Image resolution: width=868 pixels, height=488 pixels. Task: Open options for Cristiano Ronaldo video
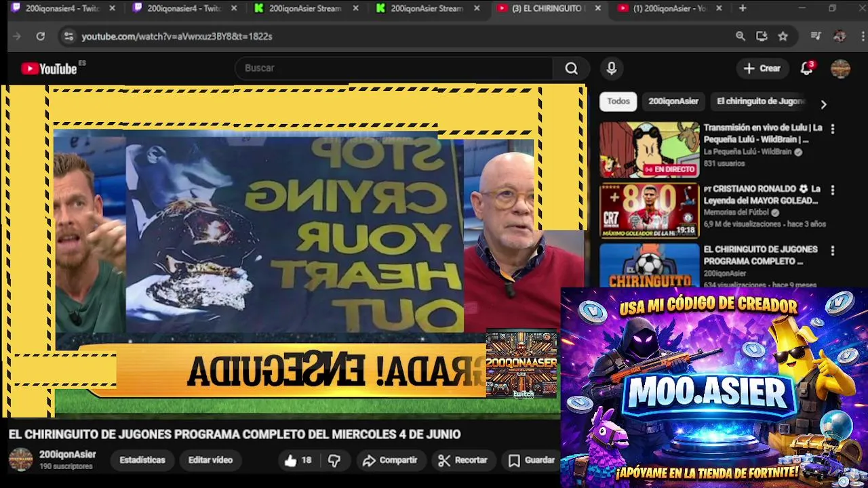[833, 190]
